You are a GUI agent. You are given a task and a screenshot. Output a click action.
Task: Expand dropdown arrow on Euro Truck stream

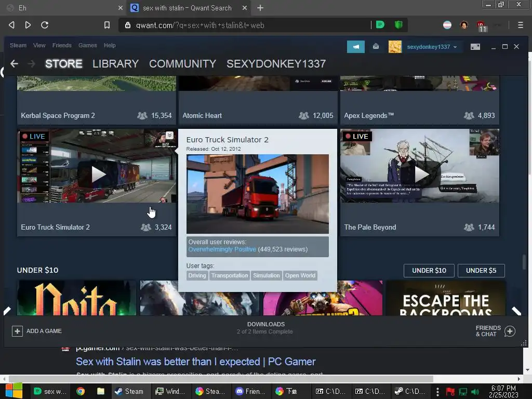pos(170,136)
